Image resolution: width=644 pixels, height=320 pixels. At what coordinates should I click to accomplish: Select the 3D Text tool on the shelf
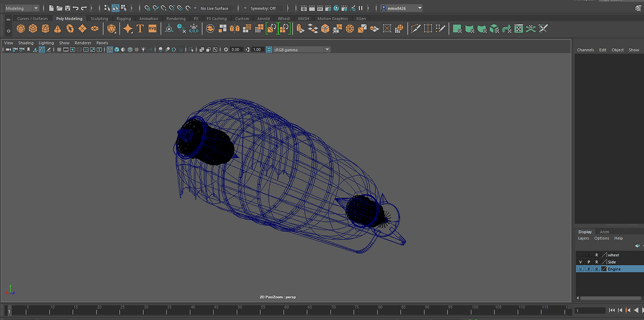(140, 29)
